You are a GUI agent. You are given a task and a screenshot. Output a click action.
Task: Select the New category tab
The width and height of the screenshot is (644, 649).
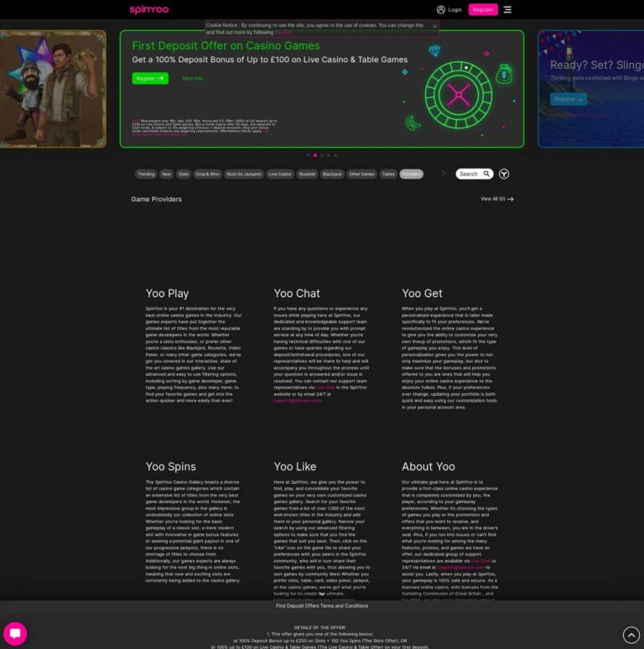(166, 174)
